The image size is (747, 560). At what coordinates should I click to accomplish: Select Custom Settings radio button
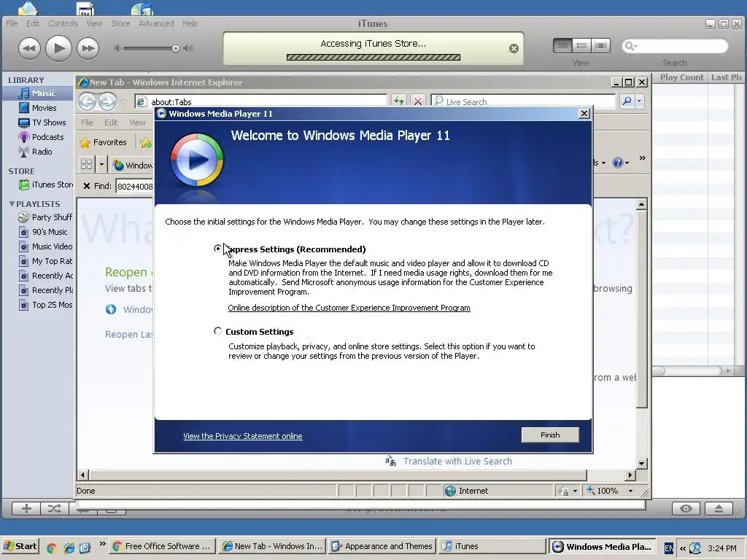click(217, 331)
